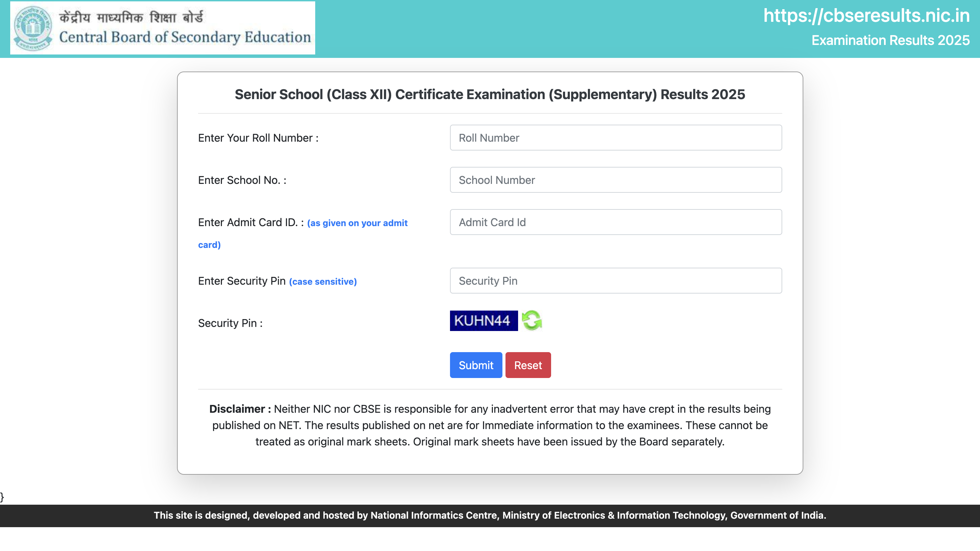Click the School Number input field
This screenshot has height=551, width=980.
(615, 180)
